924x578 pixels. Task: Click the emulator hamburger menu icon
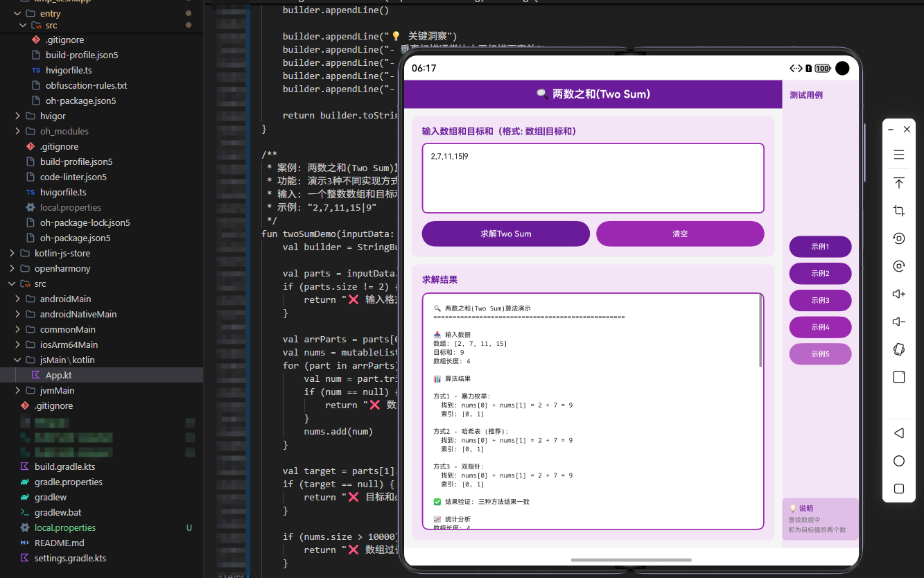click(899, 155)
